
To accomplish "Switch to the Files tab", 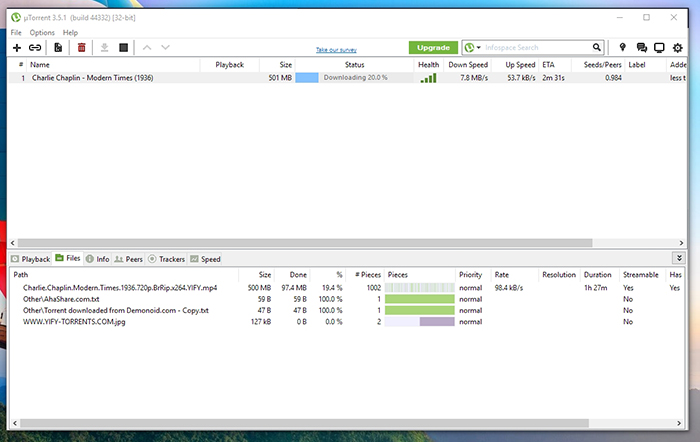I will [68, 258].
